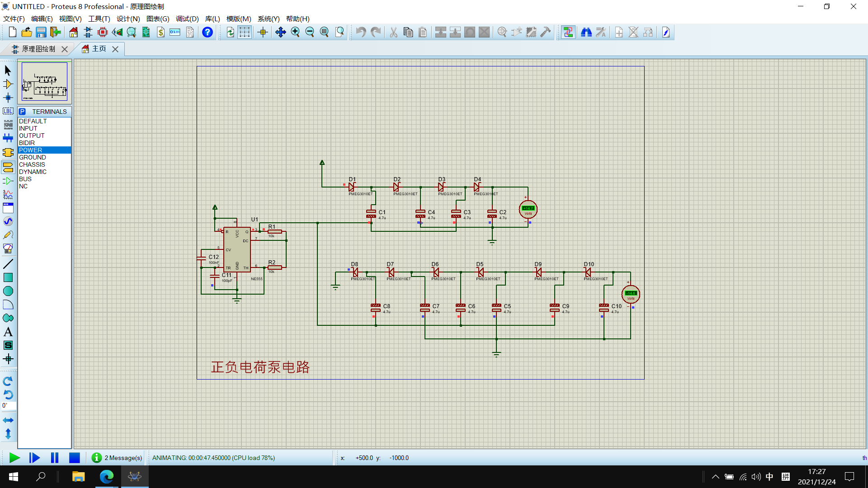
Task: Select the Text Script tool
Action: coord(8,125)
